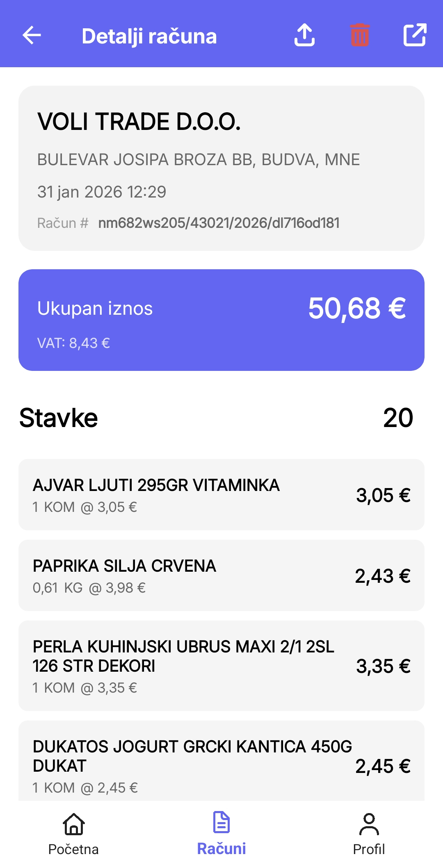Open the DUKATOS JOGURT GRCKI item
This screenshot has height=868, width=443.
tap(221, 762)
